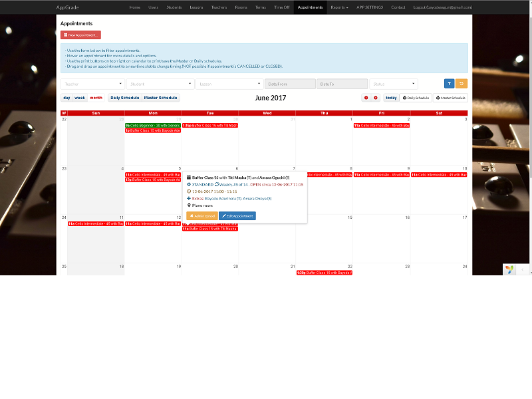Viewport: 532px width, 399px height.
Task: Click the orange reset filter icon button
Action: pyautogui.click(x=462, y=84)
